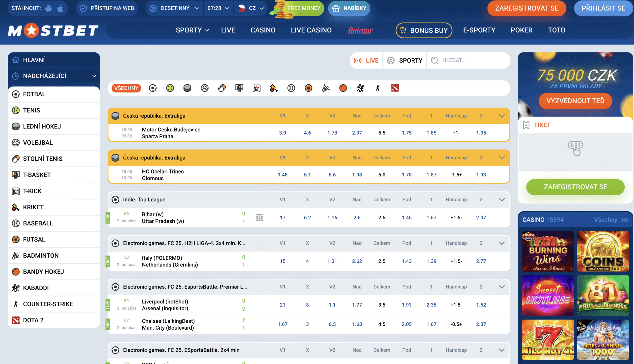The height and width of the screenshot is (364, 634).
Task: Filter by futsal icon in sport bar
Action: coord(309,88)
